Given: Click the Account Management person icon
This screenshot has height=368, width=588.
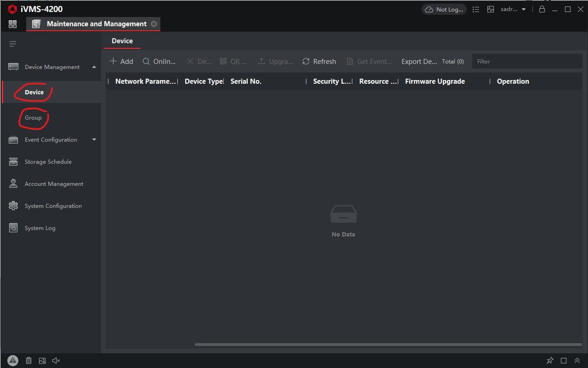Looking at the screenshot, I should [x=13, y=184].
